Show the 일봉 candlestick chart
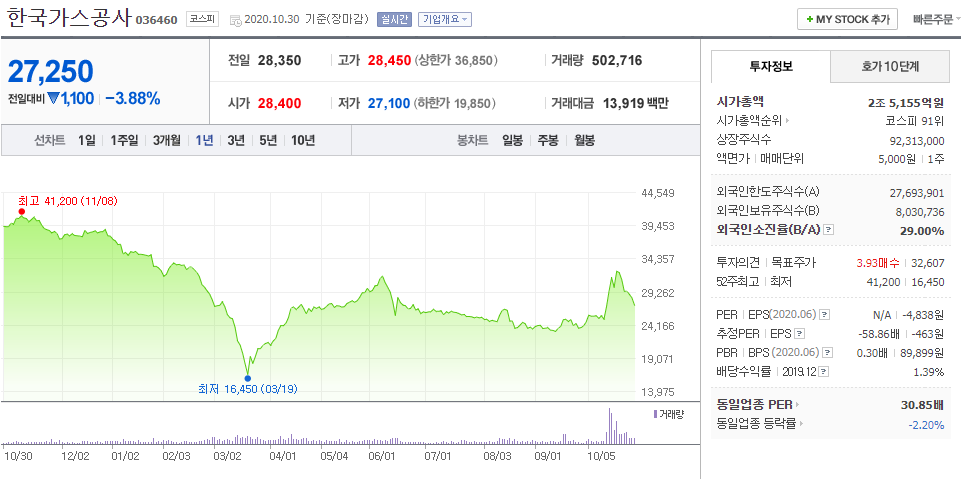 (x=512, y=140)
